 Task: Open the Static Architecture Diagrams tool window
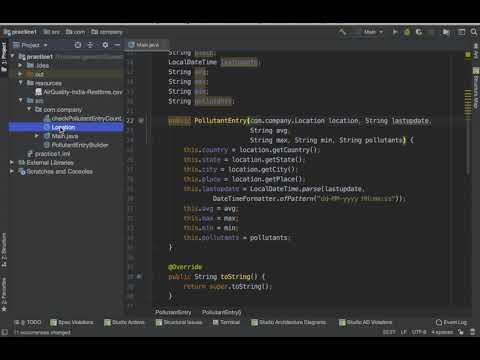289,322
